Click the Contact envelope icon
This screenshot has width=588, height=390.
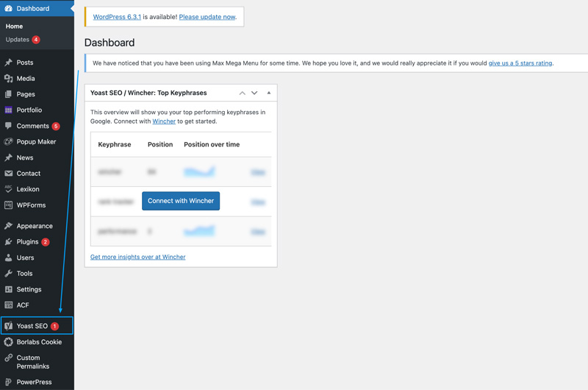click(x=8, y=174)
